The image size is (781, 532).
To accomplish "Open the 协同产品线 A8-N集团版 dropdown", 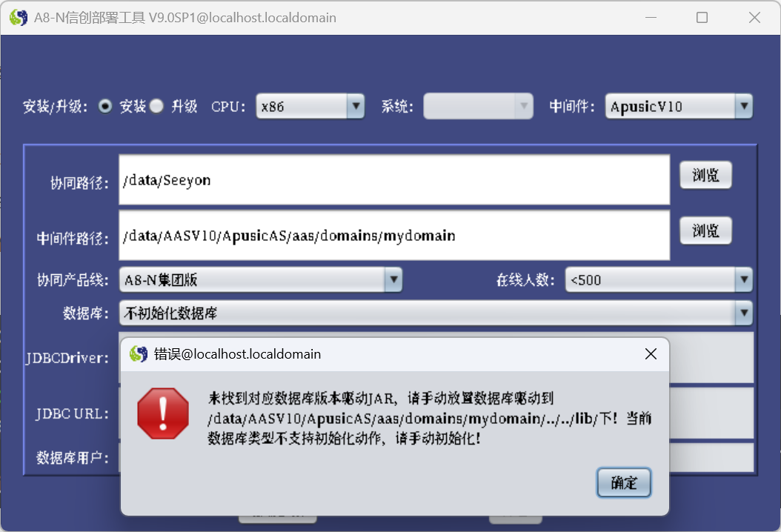I will (261, 279).
